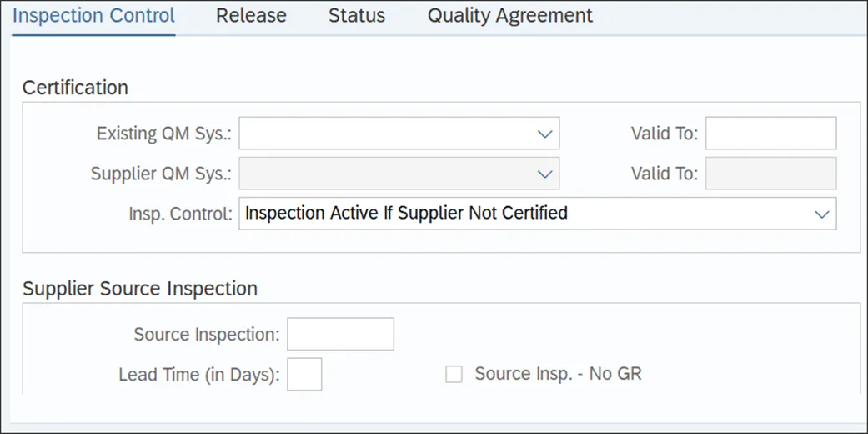Click the 'Lead Time (in Days):' label
Viewport: 868px width, 434px height.
199,376
